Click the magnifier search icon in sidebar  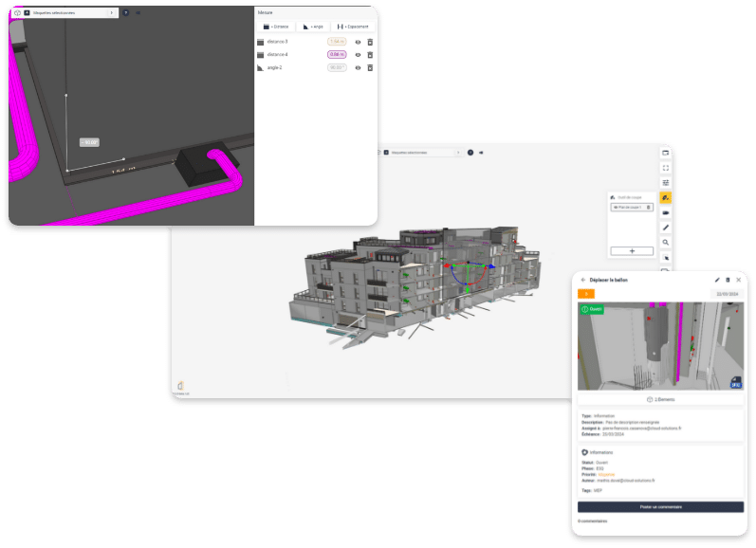[x=666, y=243]
